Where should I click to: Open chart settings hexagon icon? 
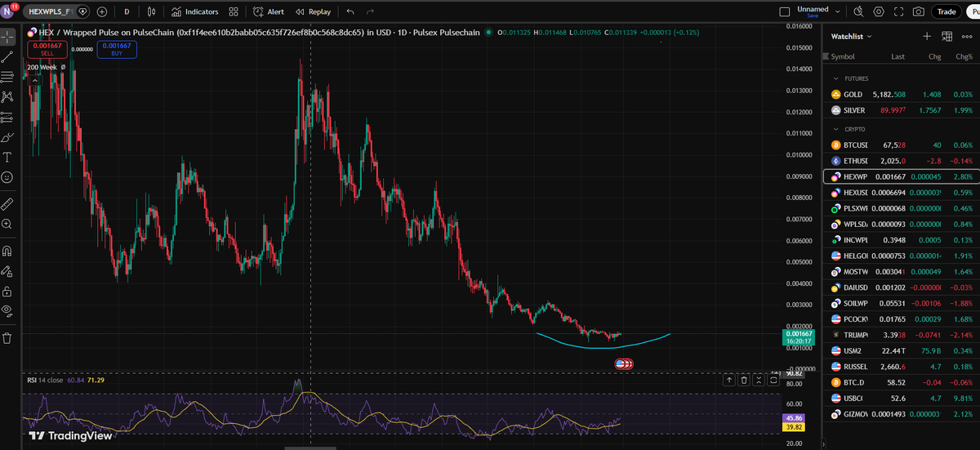tap(879, 11)
